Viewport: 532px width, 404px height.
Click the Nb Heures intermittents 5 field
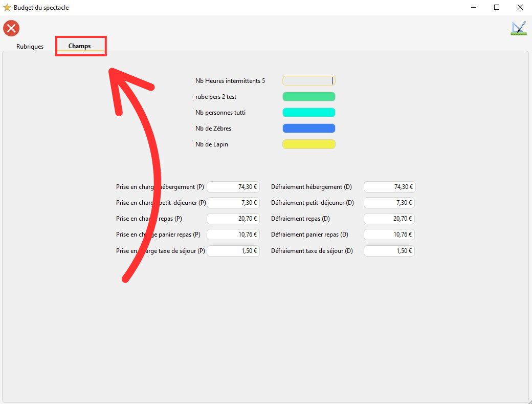click(308, 81)
